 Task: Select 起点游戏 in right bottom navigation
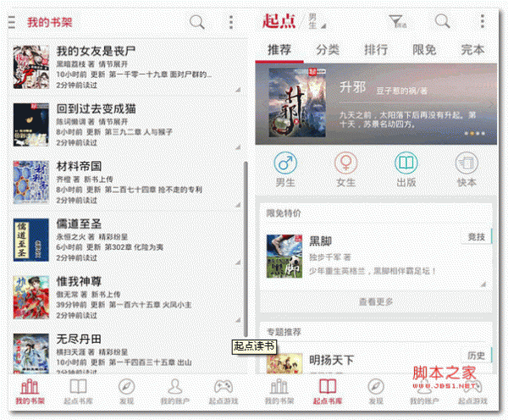coord(472,391)
